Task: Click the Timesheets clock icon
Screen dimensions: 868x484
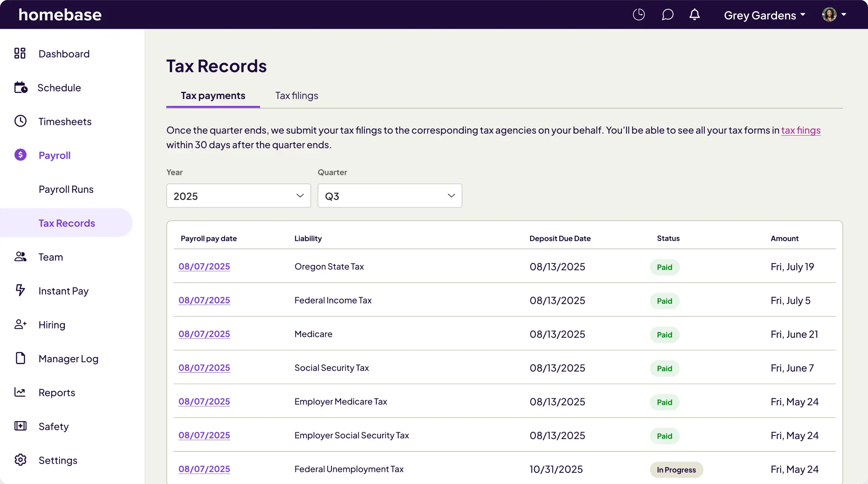Action: point(20,121)
